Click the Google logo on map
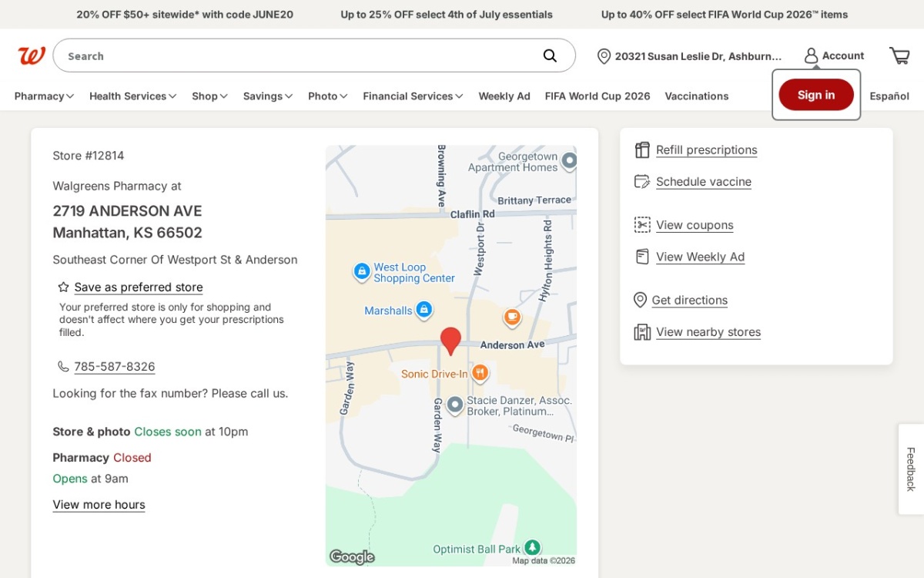 click(352, 556)
